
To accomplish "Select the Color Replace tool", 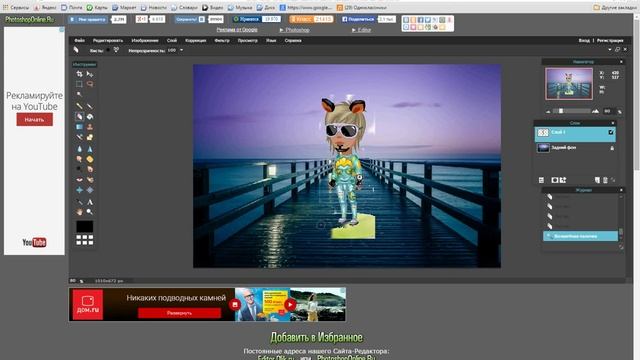I will point(79,137).
